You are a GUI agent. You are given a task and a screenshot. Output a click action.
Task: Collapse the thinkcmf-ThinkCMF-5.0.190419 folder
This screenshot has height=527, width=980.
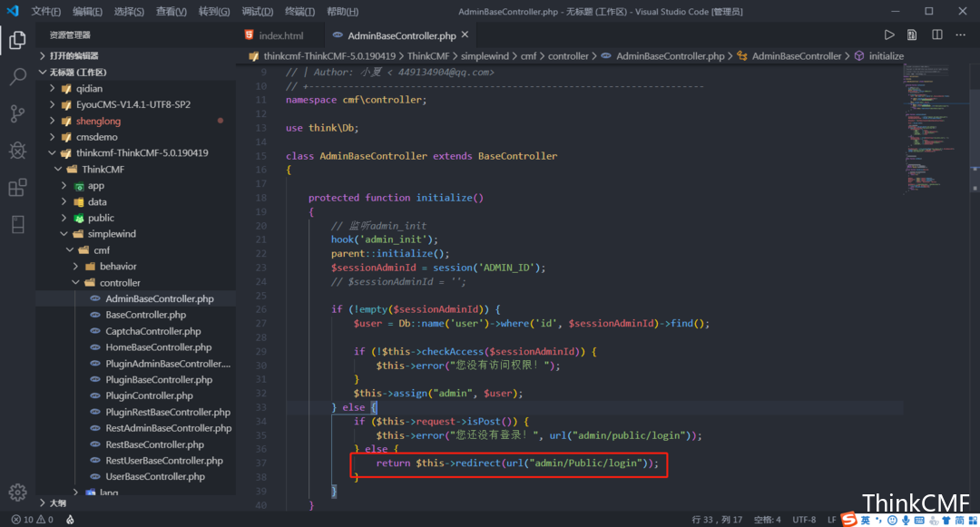(x=136, y=153)
